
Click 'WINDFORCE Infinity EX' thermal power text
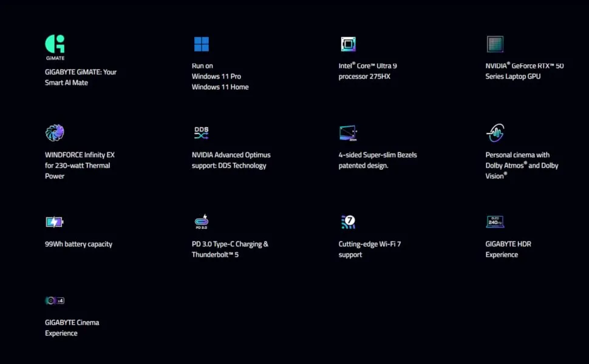click(80, 166)
